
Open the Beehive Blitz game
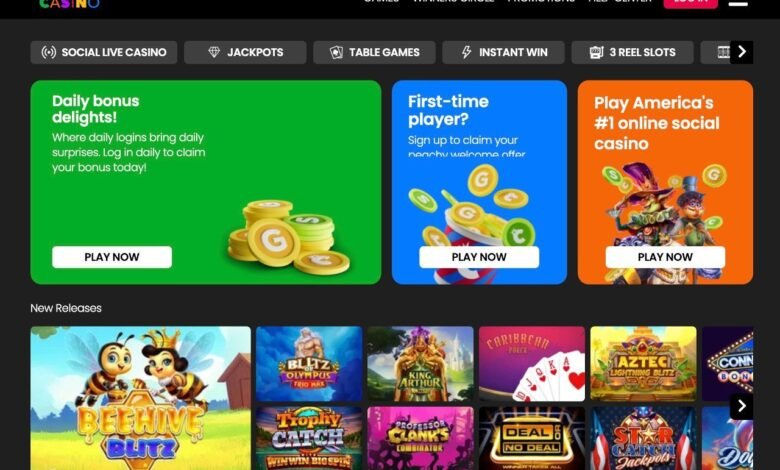click(x=141, y=398)
